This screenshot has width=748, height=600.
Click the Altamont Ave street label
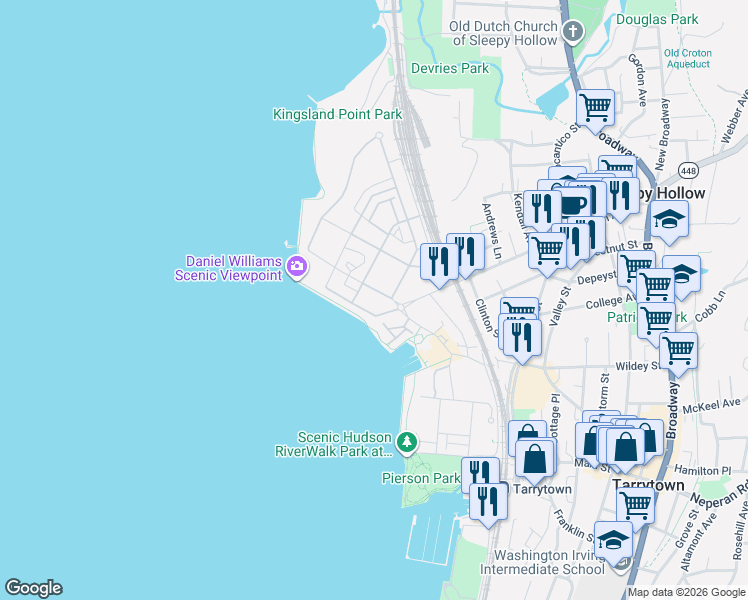[x=699, y=542]
